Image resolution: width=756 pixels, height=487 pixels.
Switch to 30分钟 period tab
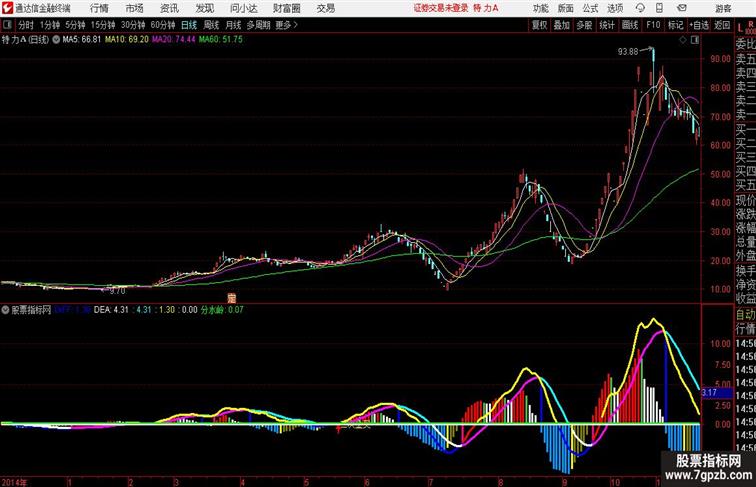click(133, 25)
